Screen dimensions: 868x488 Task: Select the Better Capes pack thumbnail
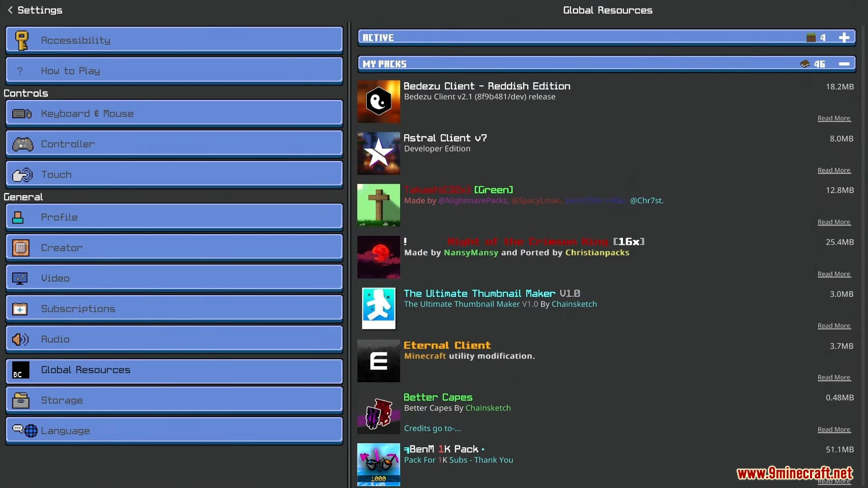pos(378,413)
